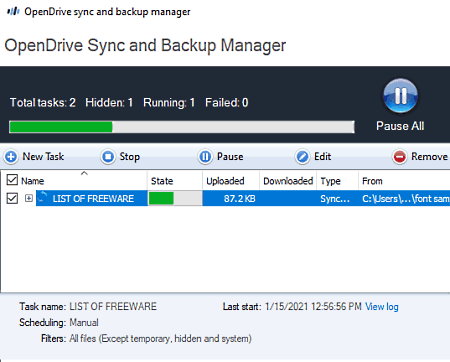Sort tasks by the Name column
Screen dimensions: 450x362
pos(32,181)
